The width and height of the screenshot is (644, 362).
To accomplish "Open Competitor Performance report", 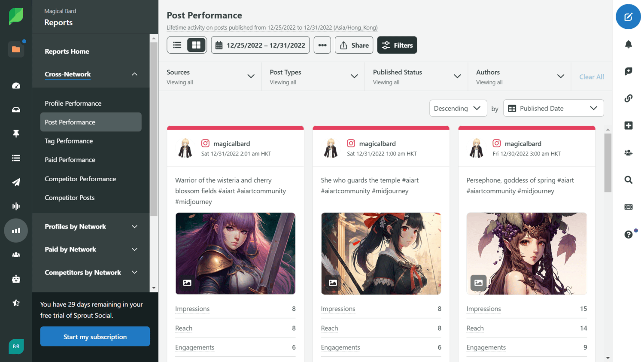I will (x=80, y=179).
